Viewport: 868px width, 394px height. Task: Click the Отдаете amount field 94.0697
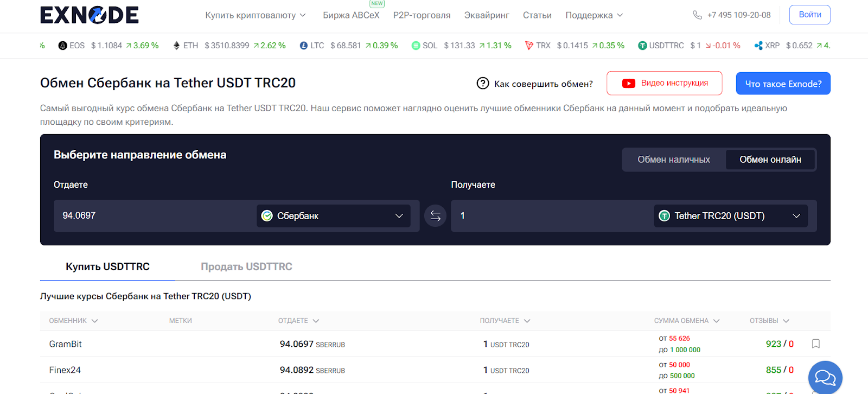click(155, 215)
